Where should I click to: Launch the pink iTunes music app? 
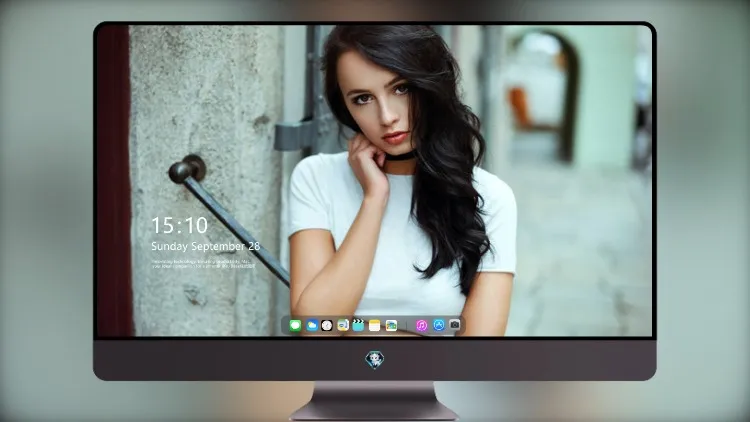pyautogui.click(x=421, y=325)
